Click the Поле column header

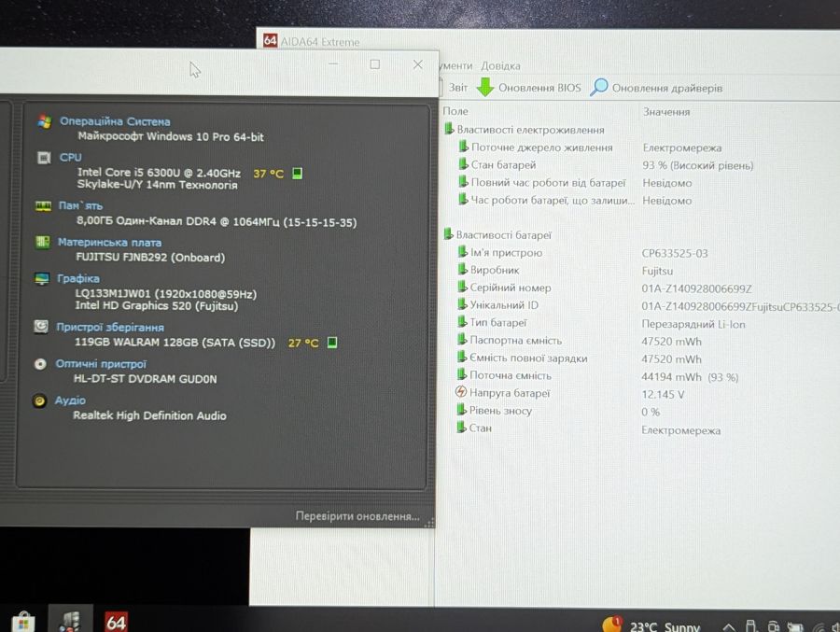coord(455,111)
